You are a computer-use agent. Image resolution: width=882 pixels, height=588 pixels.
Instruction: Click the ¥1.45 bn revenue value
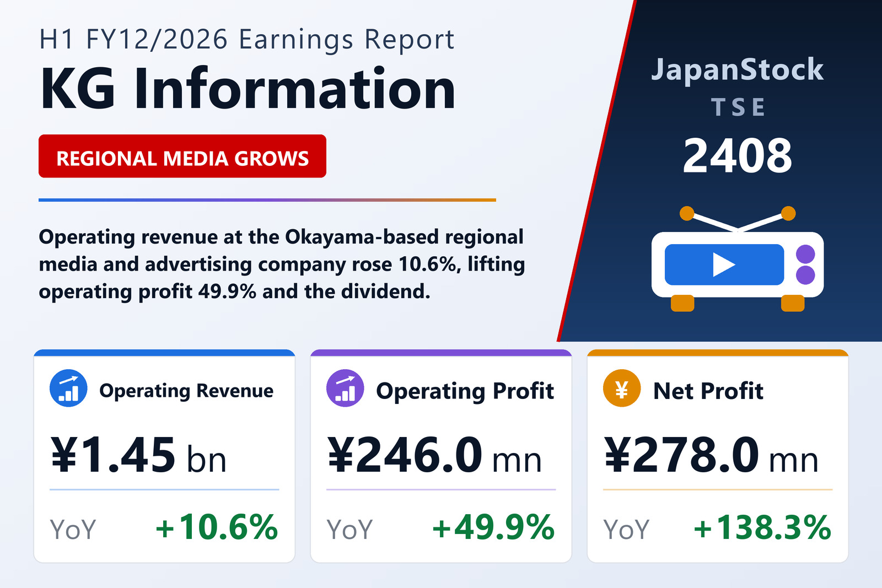tap(138, 455)
